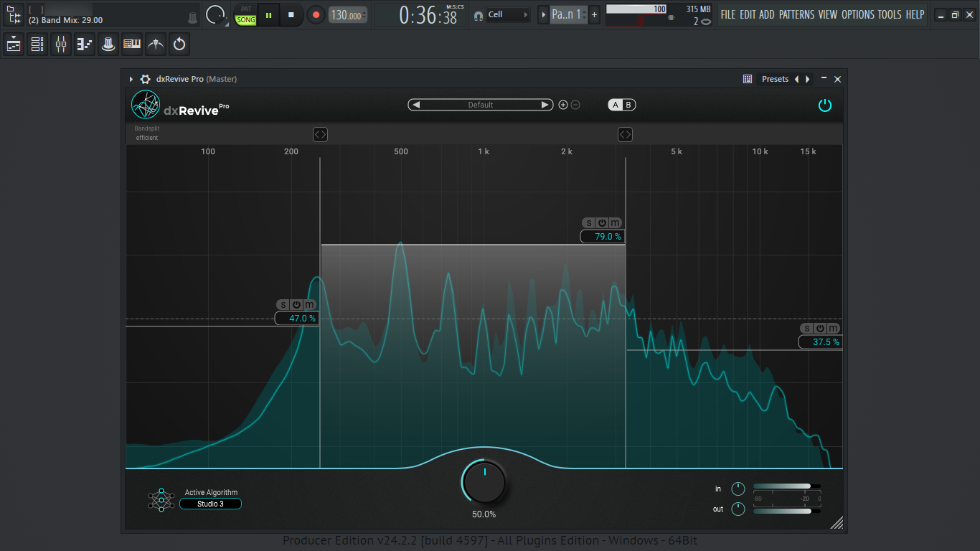Open the Default preset selector
980x551 pixels.
coord(481,105)
